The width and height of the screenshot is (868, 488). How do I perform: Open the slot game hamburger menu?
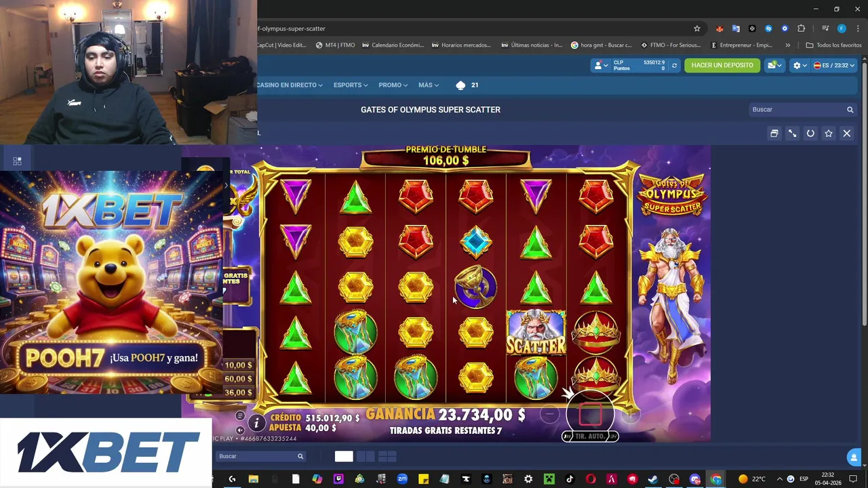click(x=240, y=415)
